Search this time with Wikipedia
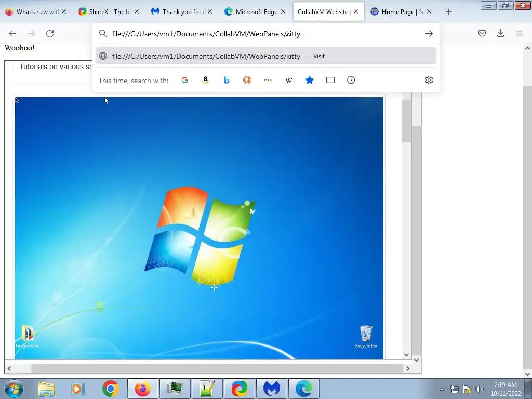The height and width of the screenshot is (399, 532). (289, 80)
